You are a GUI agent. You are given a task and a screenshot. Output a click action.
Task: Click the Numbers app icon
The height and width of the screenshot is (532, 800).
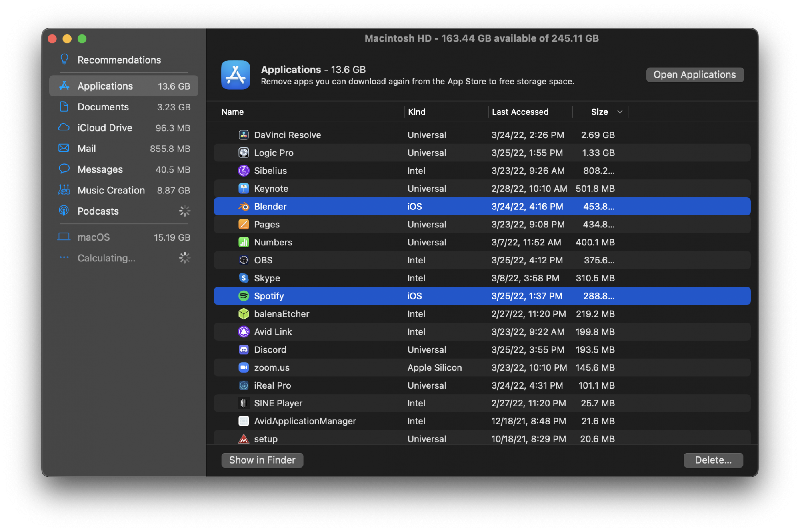click(244, 242)
